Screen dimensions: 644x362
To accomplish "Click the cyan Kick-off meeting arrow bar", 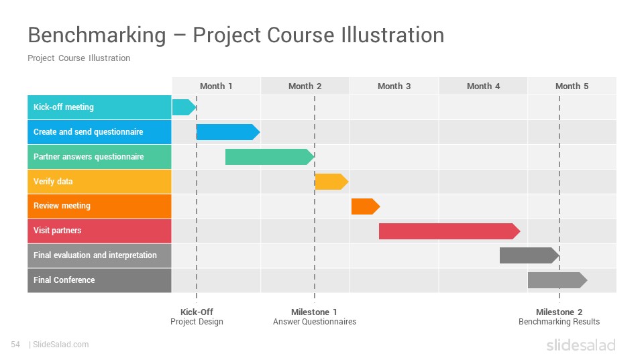I will 184,107.
